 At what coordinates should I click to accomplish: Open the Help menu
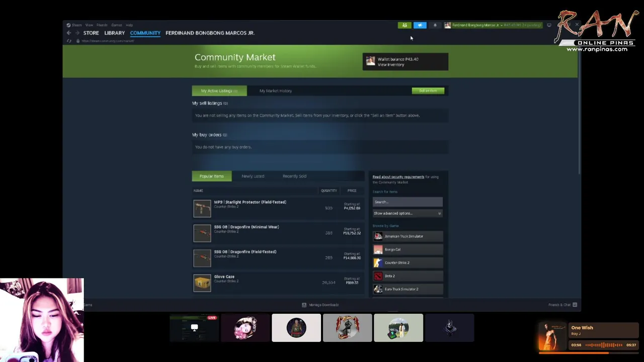tap(129, 25)
